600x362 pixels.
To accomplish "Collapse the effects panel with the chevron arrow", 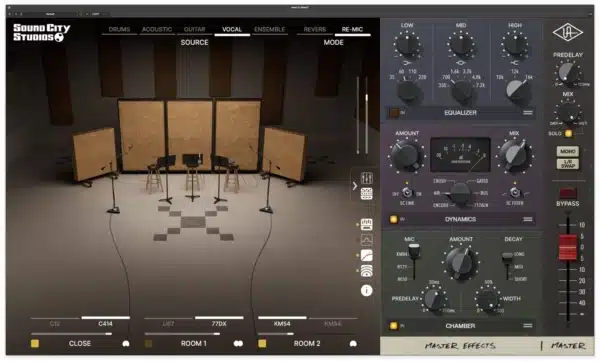I will click(x=355, y=186).
